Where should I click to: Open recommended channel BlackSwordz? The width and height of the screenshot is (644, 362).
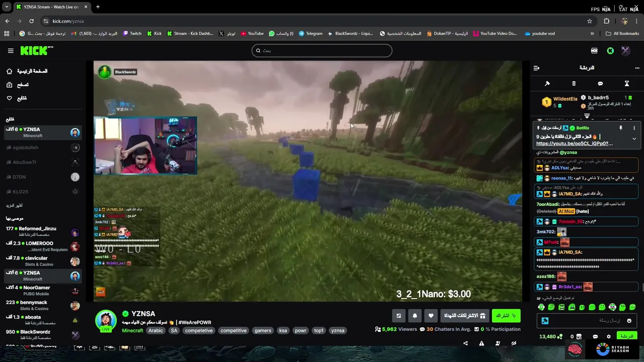coord(42,334)
